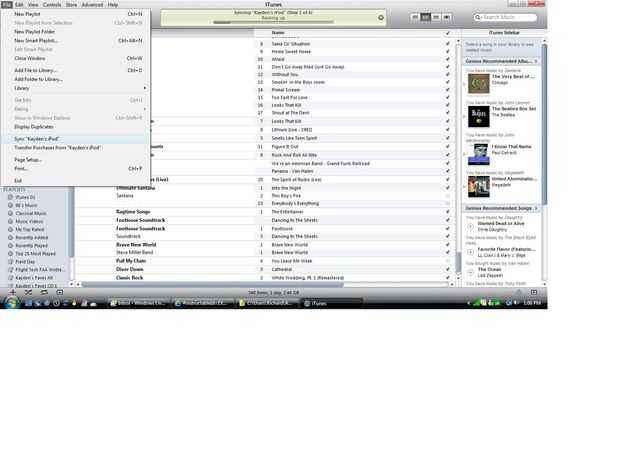
Task: Open the Recently Played playlist
Action: click(32, 246)
